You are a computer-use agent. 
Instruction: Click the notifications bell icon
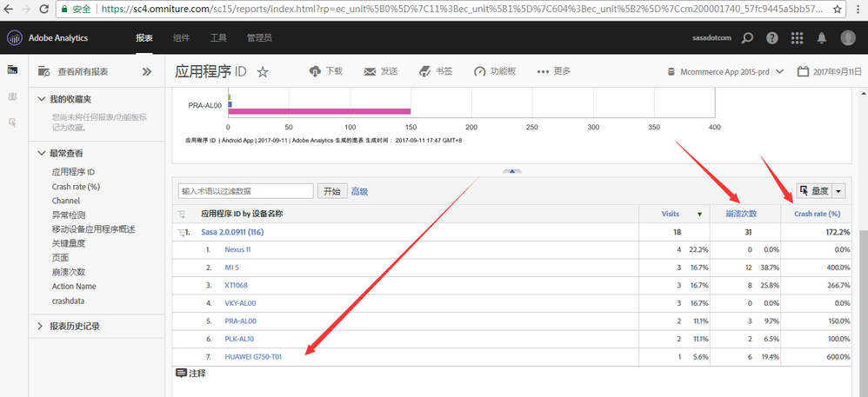pos(822,38)
